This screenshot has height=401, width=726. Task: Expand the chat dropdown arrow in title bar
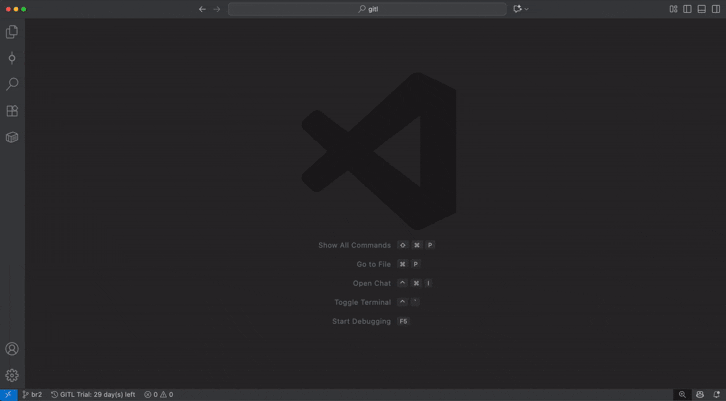click(527, 9)
